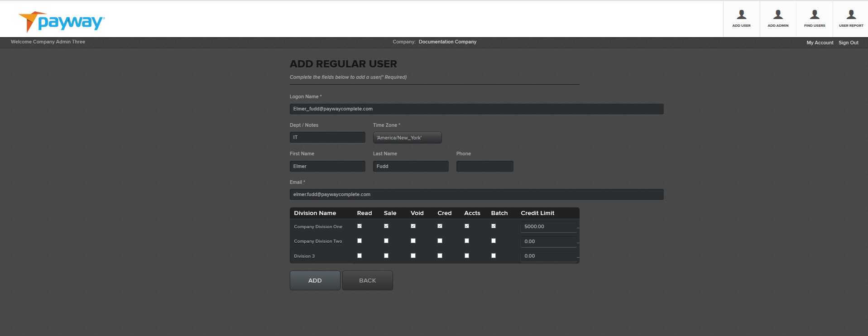Open My Account page
This screenshot has height=336, width=868.
820,43
